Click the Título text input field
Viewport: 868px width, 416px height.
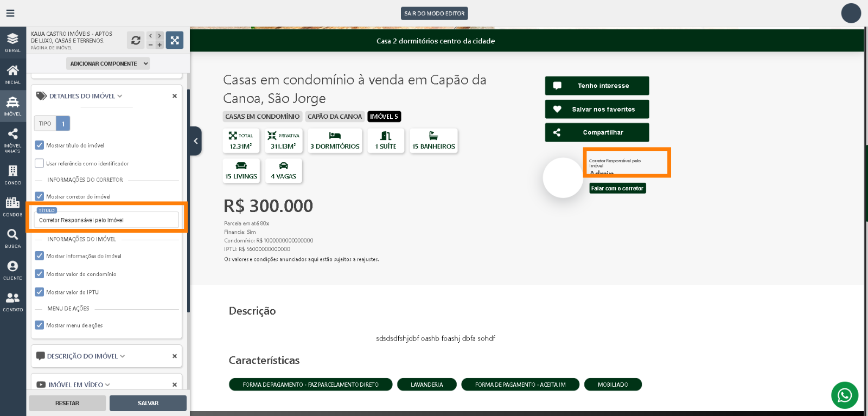tap(106, 220)
